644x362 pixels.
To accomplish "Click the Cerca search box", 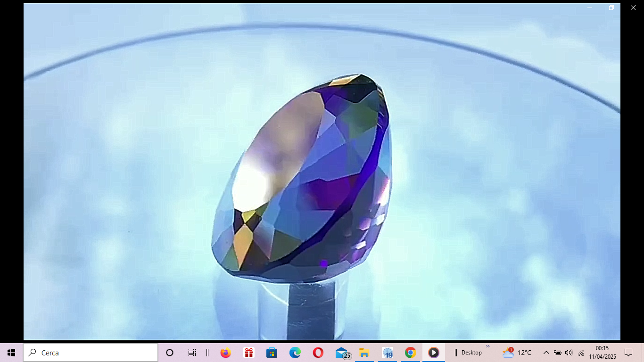I will click(x=91, y=353).
